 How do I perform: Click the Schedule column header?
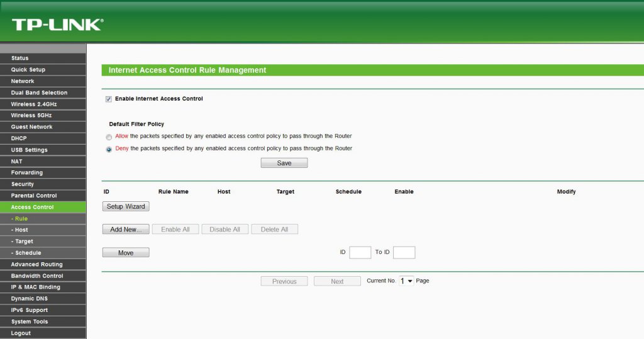tap(348, 191)
